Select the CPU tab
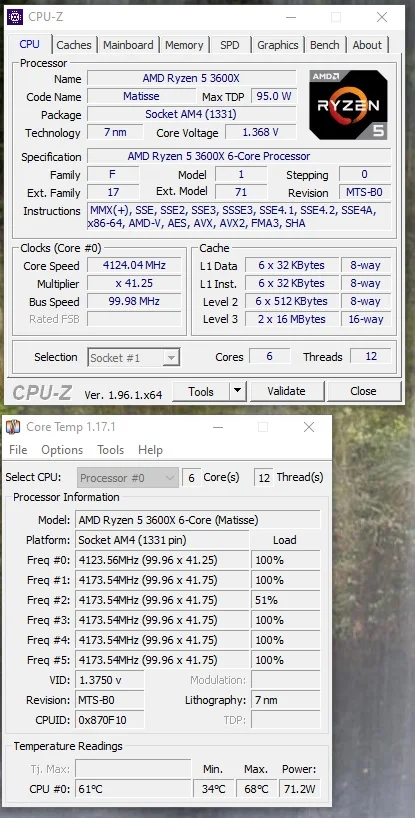The width and height of the screenshot is (415, 818). pyautogui.click(x=29, y=44)
